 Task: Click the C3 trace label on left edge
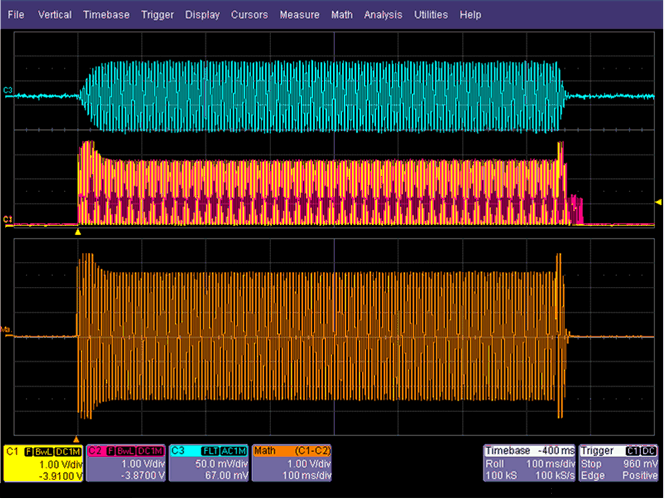pos(8,92)
